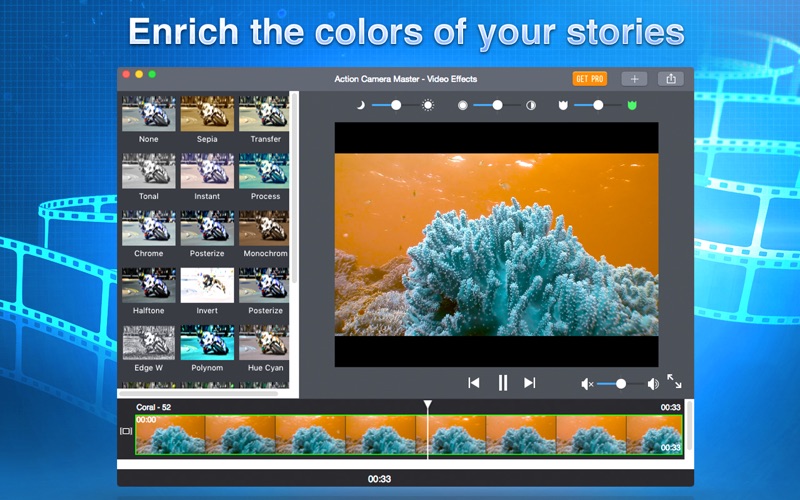Click the coral video preview
This screenshot has width=800, height=500.
496,244
